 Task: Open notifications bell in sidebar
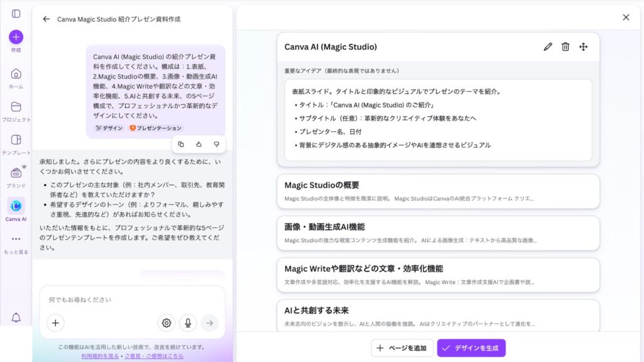tap(16, 317)
